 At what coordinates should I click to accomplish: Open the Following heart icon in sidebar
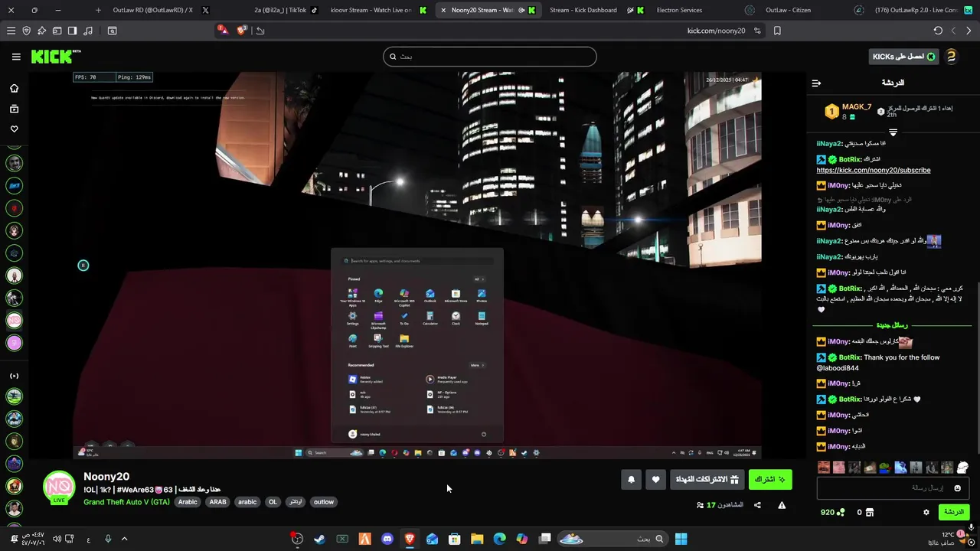click(14, 129)
